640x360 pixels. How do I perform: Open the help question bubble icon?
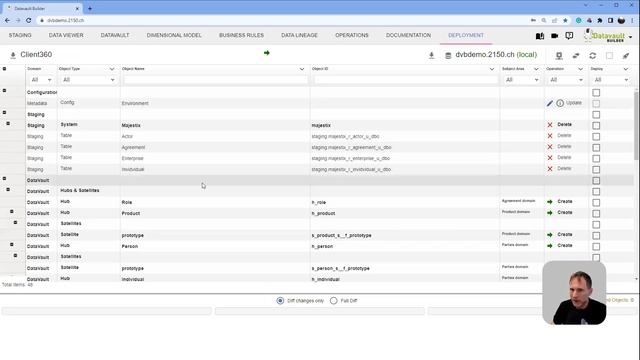point(569,36)
